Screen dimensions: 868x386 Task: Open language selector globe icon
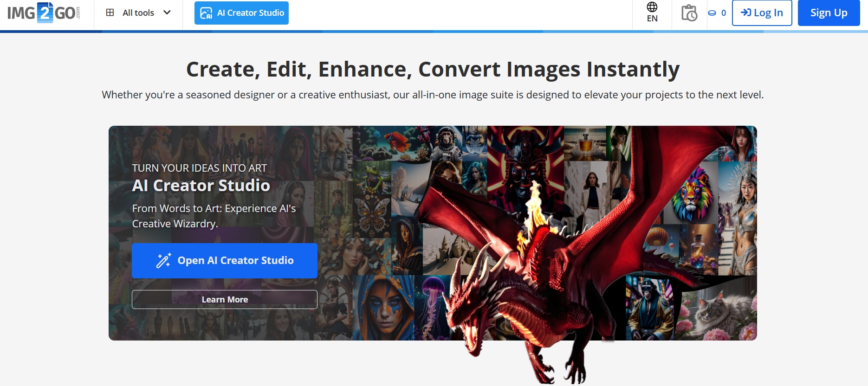(x=652, y=7)
